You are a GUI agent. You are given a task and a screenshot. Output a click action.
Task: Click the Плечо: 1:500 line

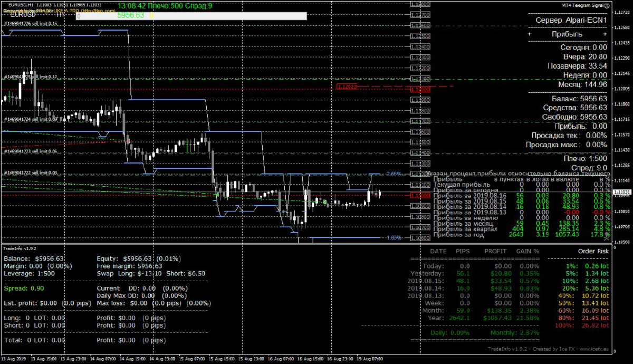[586, 158]
